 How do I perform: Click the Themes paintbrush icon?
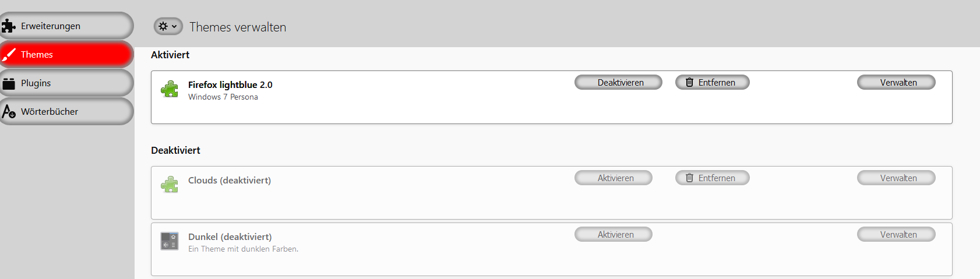coord(9,54)
